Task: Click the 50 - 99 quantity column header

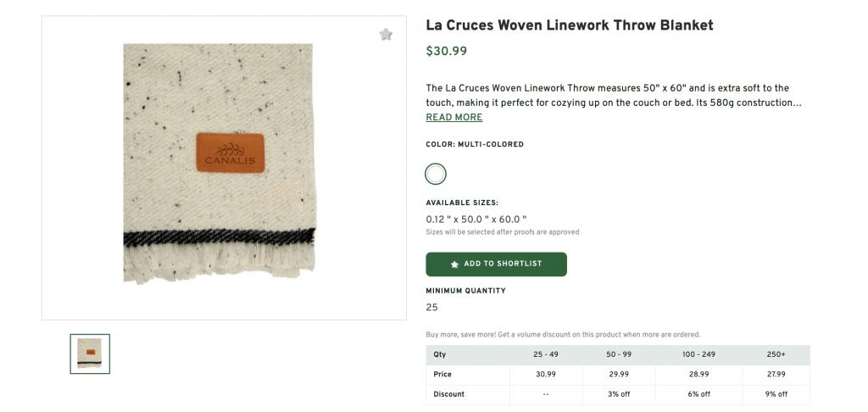Action: 619,354
